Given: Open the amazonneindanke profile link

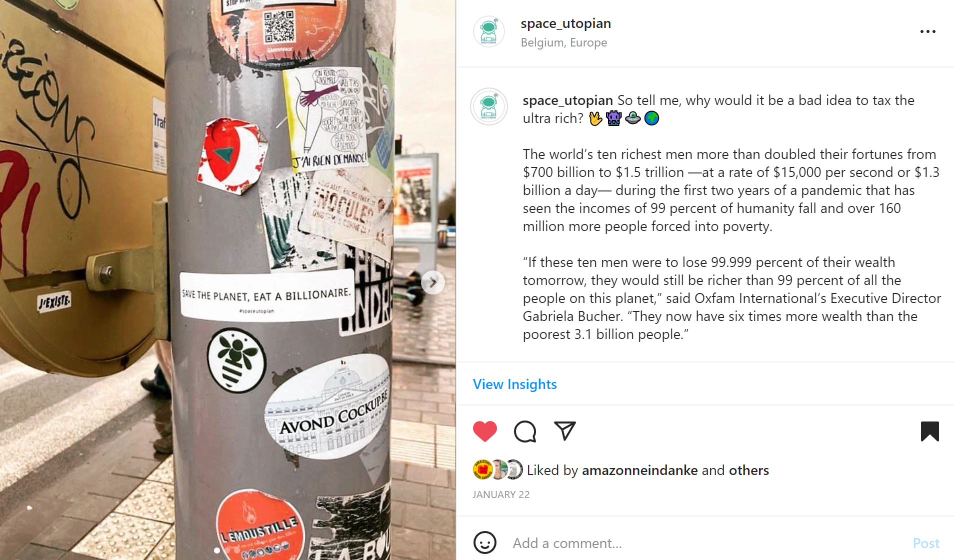Looking at the screenshot, I should coord(639,470).
